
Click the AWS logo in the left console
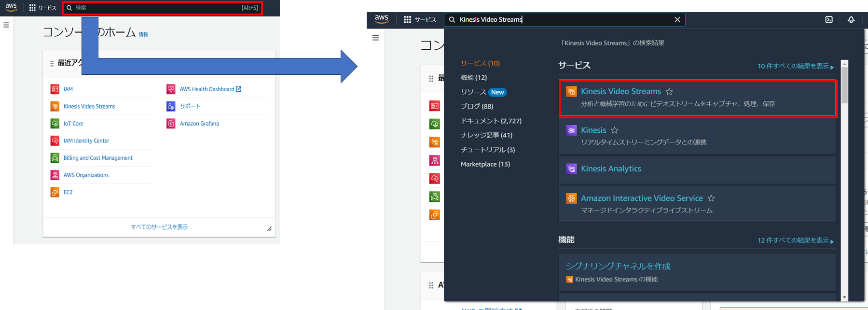[11, 8]
